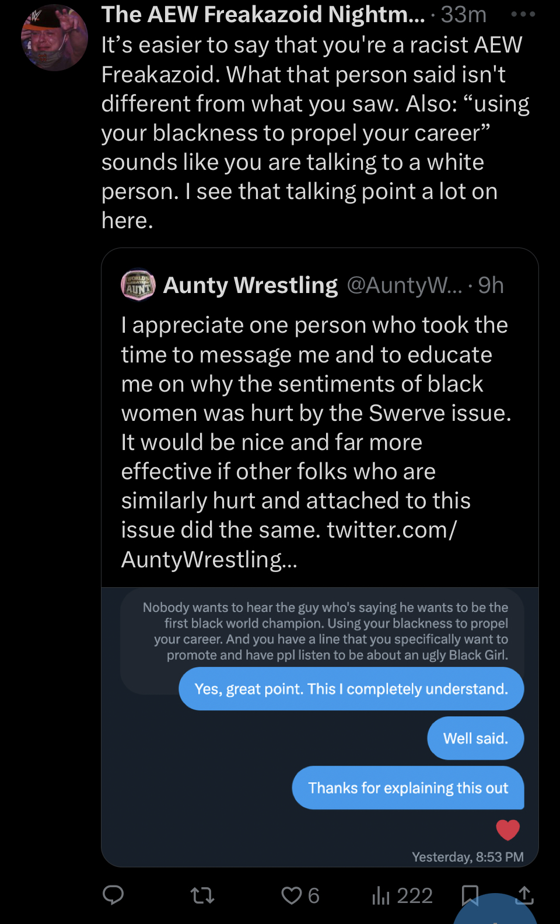The width and height of the screenshot is (560, 924).
Task: Open the three-dot more options menu
Action: [523, 15]
